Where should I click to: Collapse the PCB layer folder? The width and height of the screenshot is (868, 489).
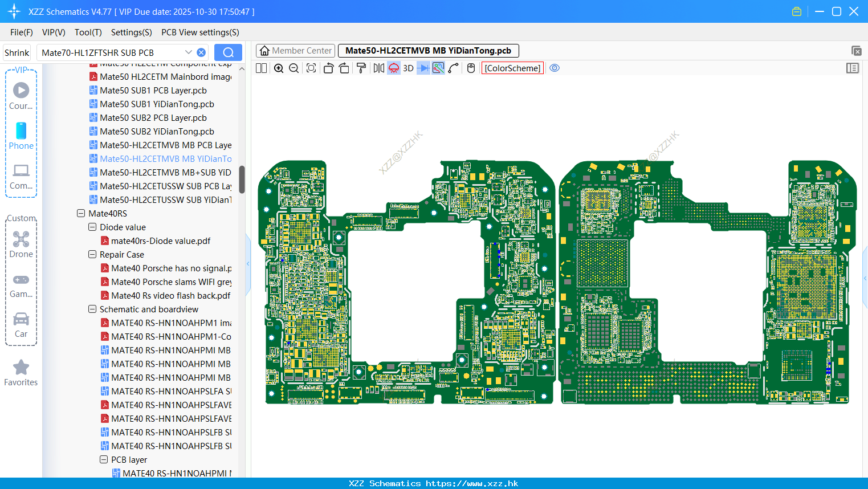104,460
